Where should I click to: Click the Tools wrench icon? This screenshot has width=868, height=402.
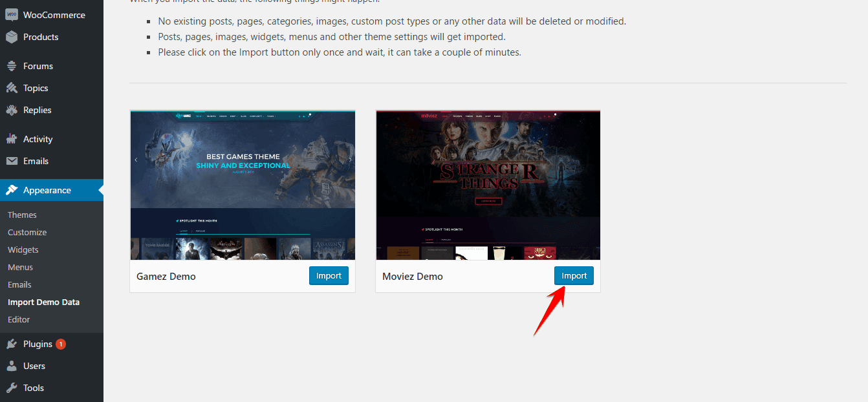pyautogui.click(x=12, y=388)
